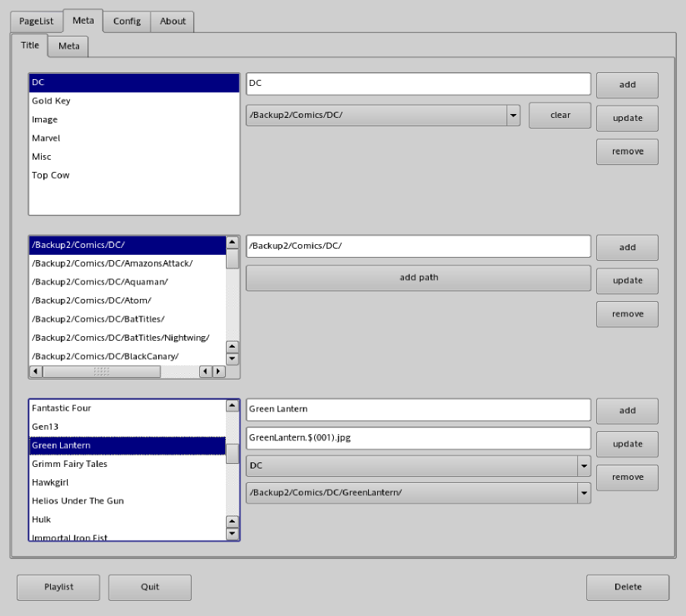
Task: Click path list scroll-right arrow
Action: click(x=219, y=372)
